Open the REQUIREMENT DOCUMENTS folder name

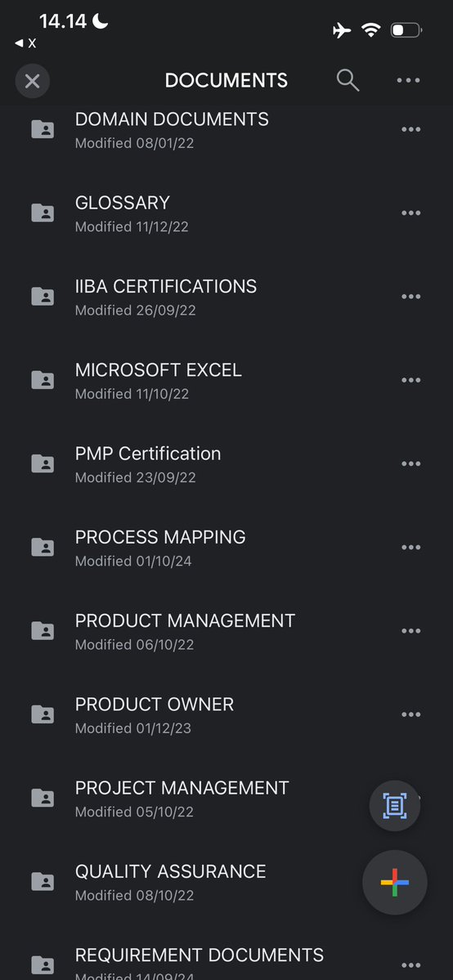[200, 955]
